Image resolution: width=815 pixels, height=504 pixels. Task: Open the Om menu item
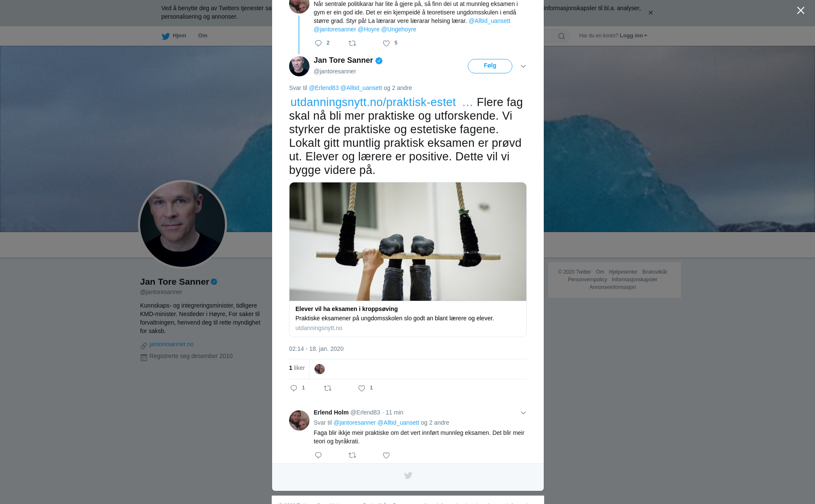202,36
